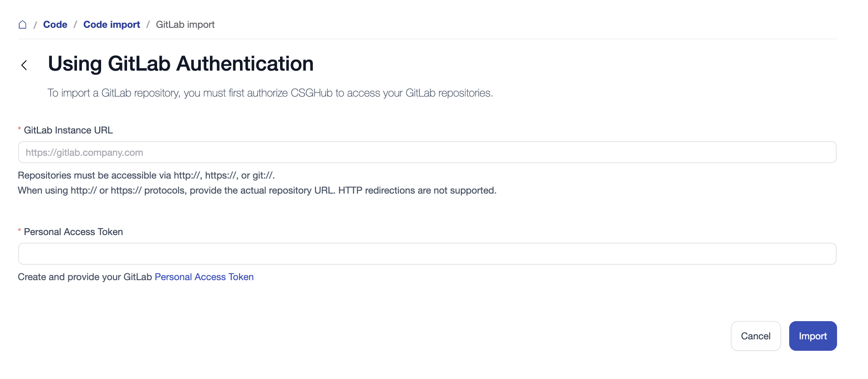Screen dimensions: 868x379
Task: Click the Using GitLab Authentication heading
Action: click(181, 64)
